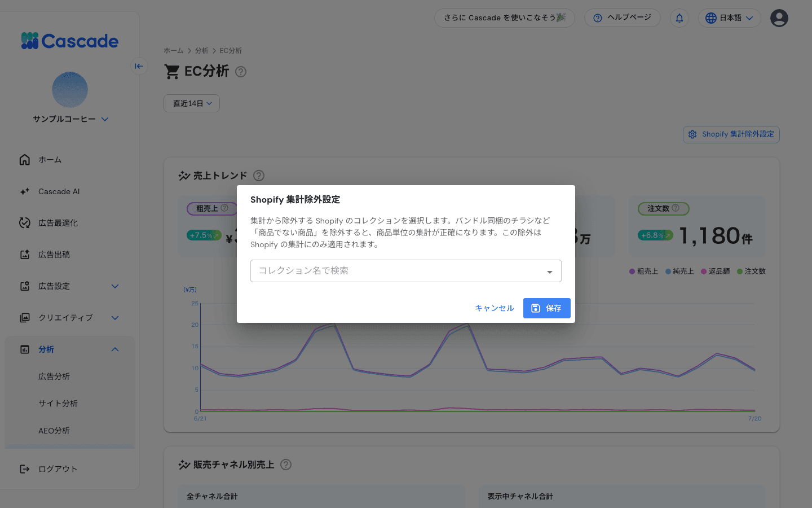Open ホーム in the sidebar

[70, 160]
